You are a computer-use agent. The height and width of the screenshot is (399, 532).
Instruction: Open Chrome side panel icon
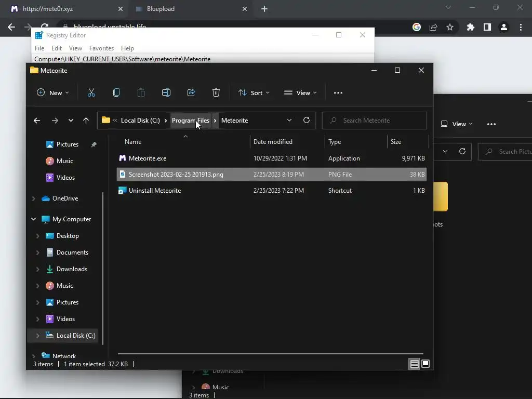487,27
